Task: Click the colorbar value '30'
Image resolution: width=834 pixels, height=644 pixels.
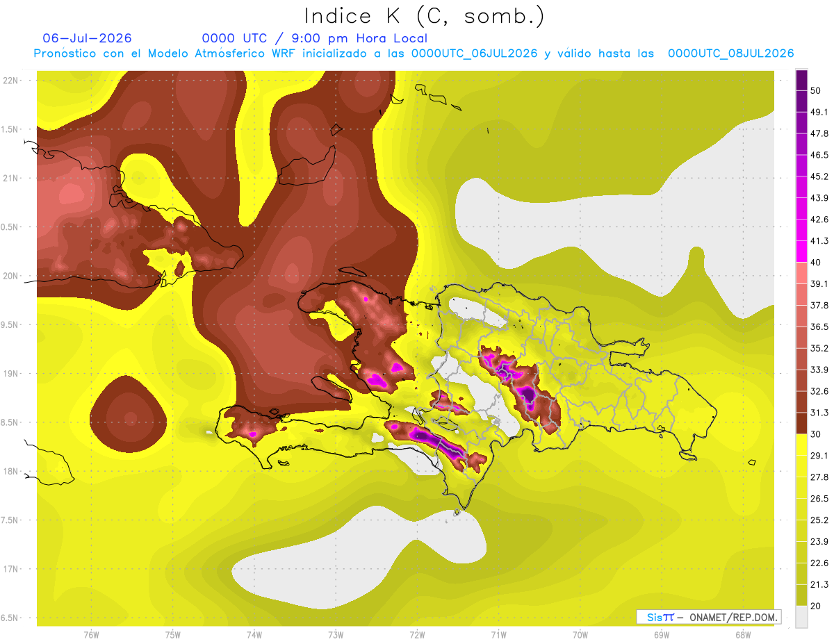Action: pyautogui.click(x=816, y=434)
